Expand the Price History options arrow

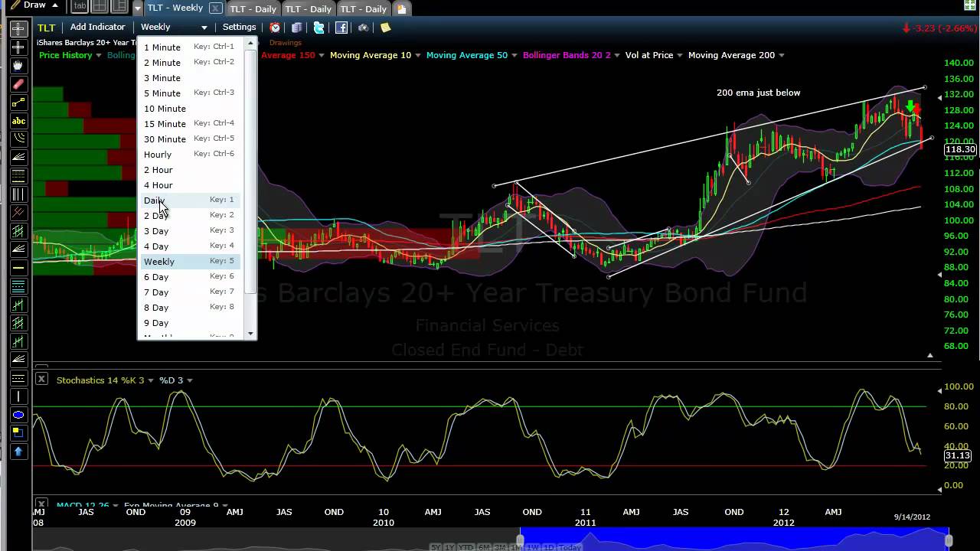[100, 55]
